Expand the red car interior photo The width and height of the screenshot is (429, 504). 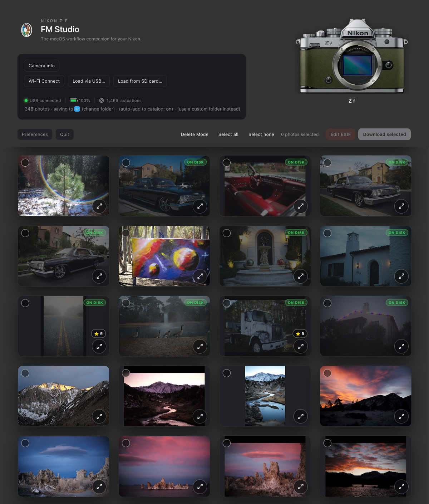301,206
